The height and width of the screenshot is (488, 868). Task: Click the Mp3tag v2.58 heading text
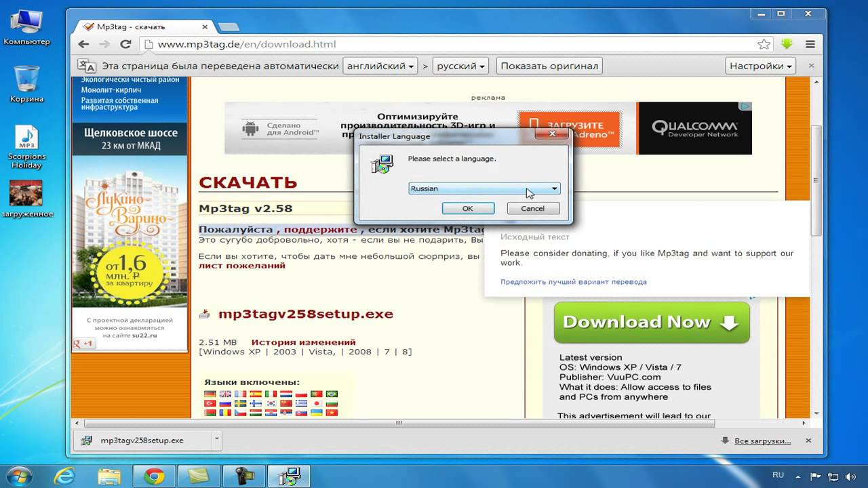pos(245,208)
